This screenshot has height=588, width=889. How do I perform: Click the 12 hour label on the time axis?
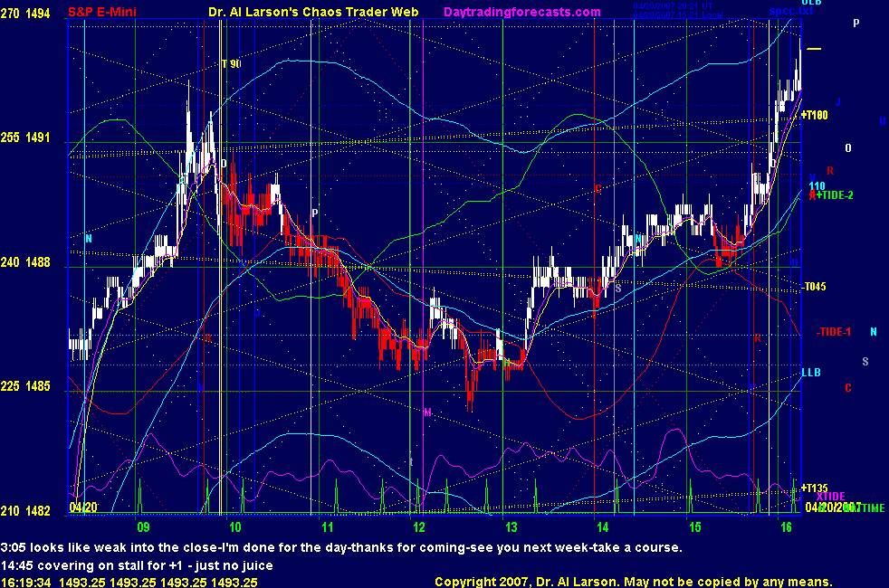(x=419, y=527)
